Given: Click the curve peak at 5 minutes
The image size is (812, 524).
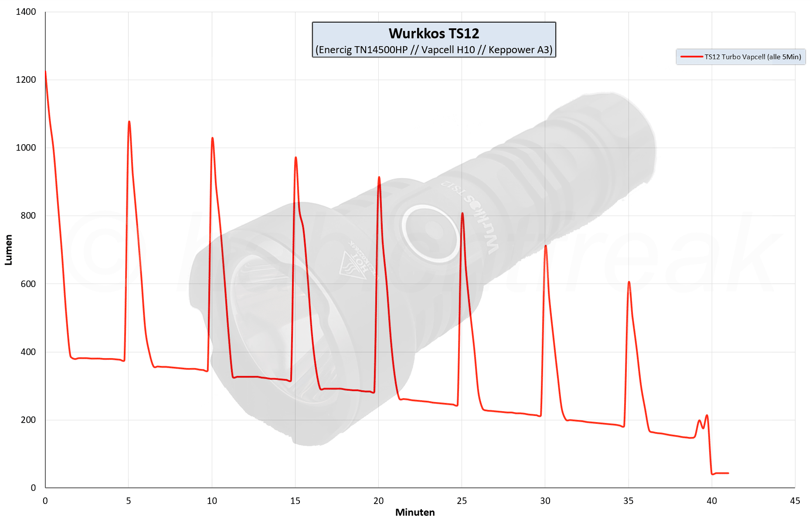Looking at the screenshot, I should point(129,122).
